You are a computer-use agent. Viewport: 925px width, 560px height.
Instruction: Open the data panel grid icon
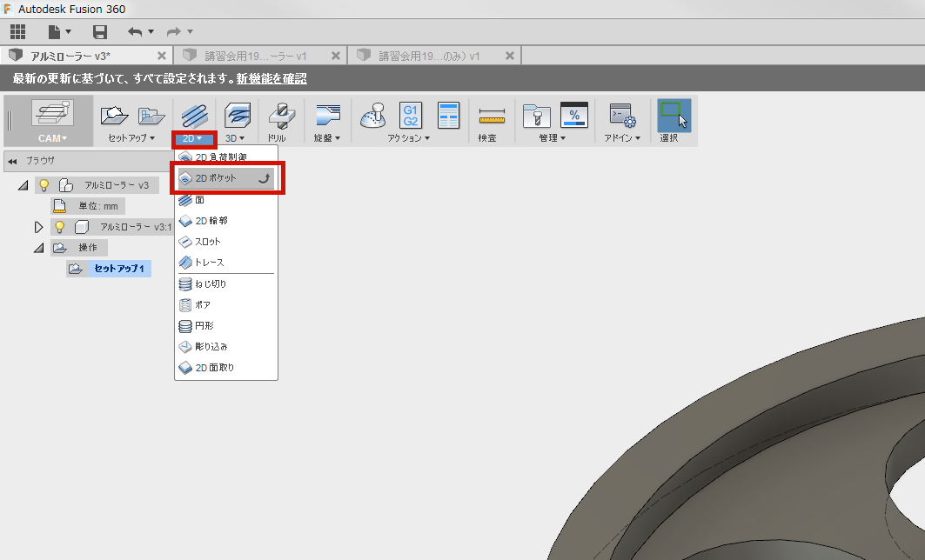[x=17, y=31]
